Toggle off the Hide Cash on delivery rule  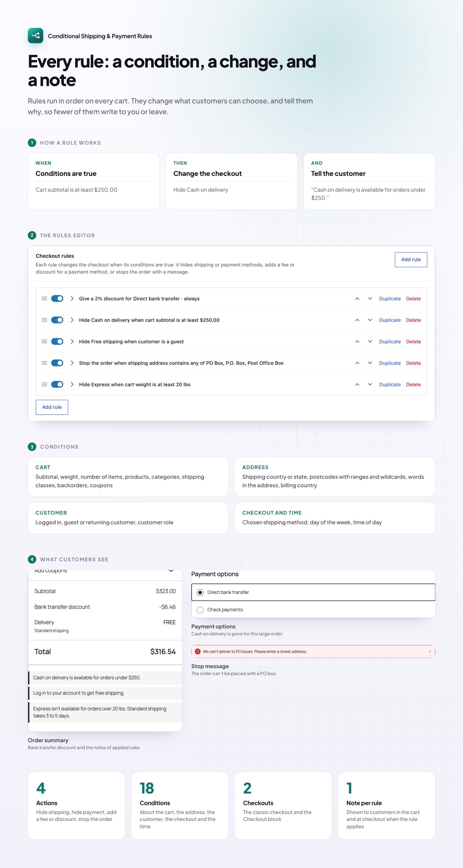tap(57, 320)
